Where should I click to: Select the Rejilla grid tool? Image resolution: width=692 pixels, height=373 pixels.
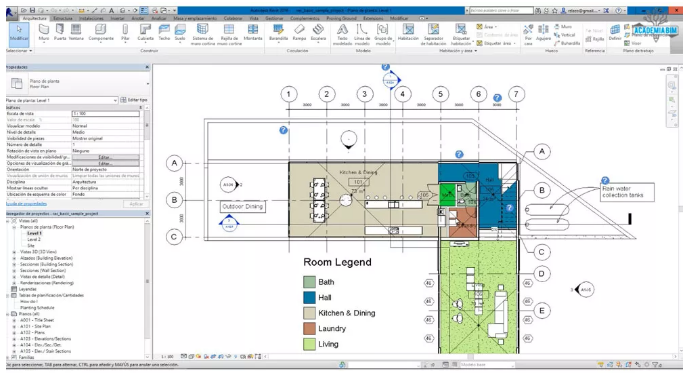595,39
